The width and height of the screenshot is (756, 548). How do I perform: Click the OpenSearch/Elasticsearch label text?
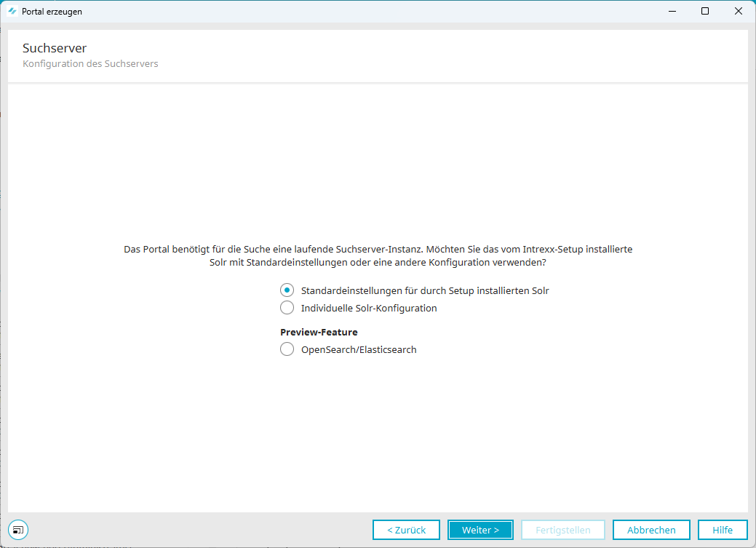pyautogui.click(x=359, y=349)
